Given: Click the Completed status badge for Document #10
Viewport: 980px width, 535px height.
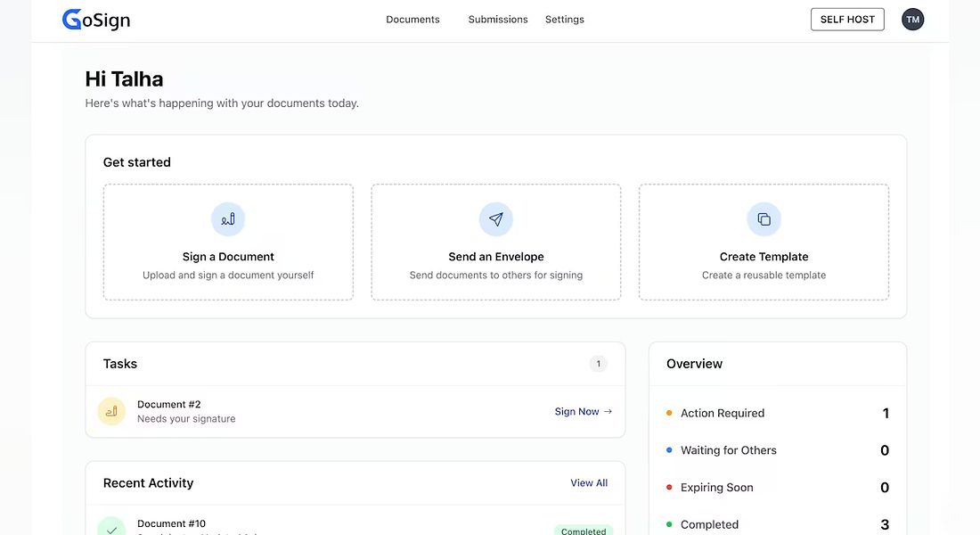Looking at the screenshot, I should point(584,530).
